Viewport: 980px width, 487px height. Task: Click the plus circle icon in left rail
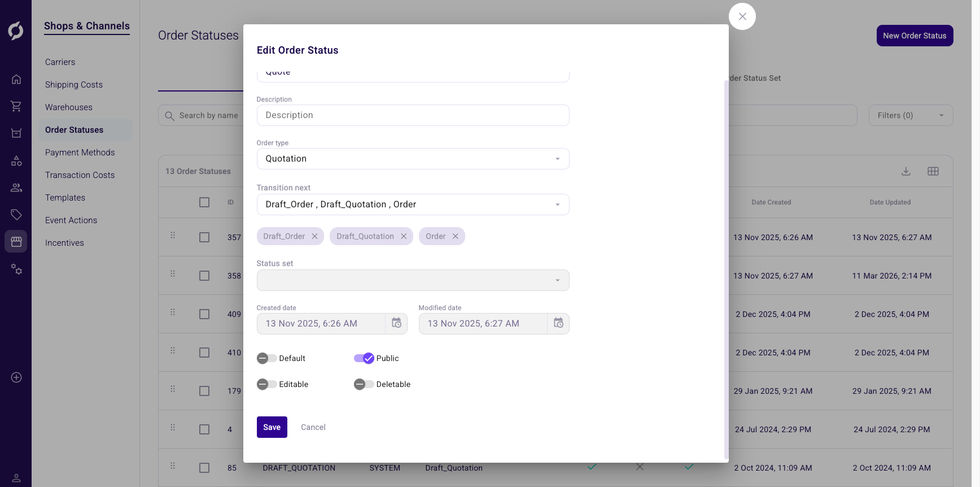click(16, 377)
